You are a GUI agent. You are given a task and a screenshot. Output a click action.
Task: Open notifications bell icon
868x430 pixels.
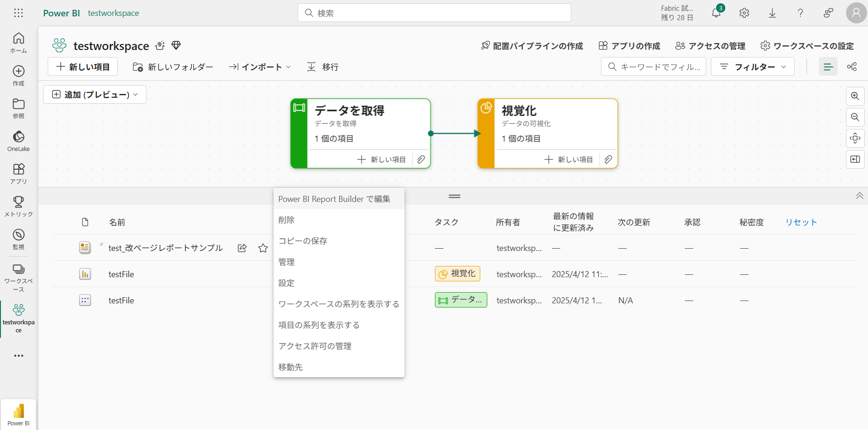716,13
